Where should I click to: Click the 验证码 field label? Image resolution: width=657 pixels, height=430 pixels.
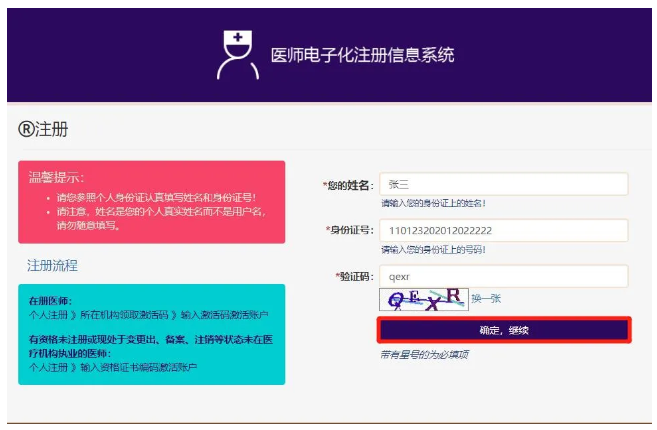click(x=353, y=276)
